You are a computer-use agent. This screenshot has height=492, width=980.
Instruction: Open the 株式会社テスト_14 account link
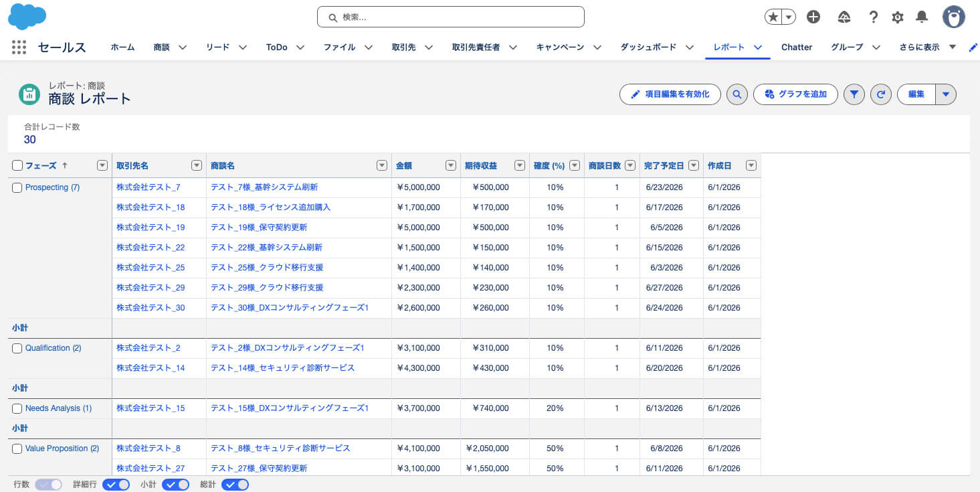(151, 368)
